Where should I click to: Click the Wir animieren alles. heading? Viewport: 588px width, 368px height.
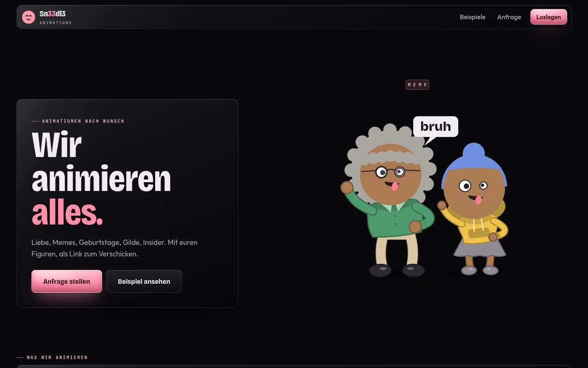click(101, 178)
